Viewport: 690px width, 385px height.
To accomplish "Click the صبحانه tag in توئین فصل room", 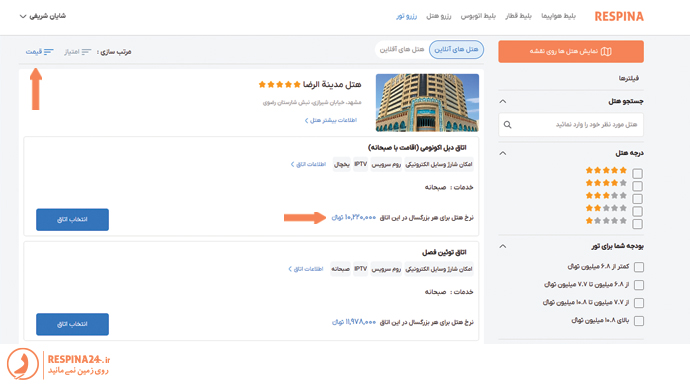I will pyautogui.click(x=341, y=269).
